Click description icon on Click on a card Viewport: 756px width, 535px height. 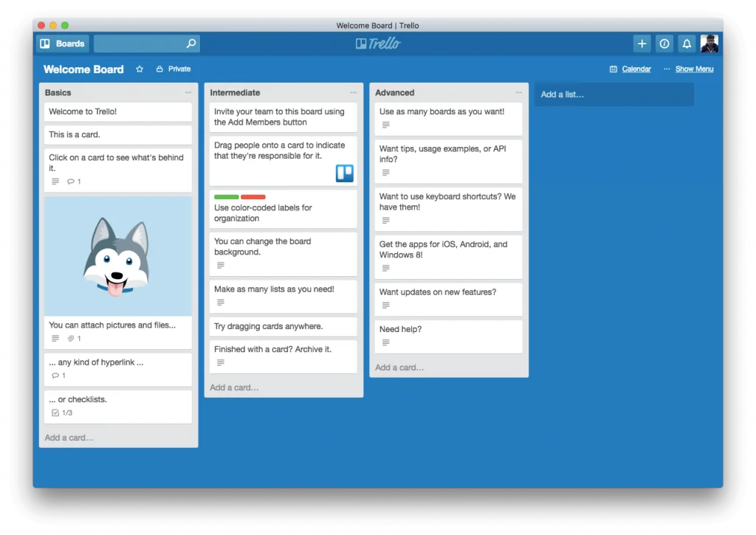click(55, 182)
